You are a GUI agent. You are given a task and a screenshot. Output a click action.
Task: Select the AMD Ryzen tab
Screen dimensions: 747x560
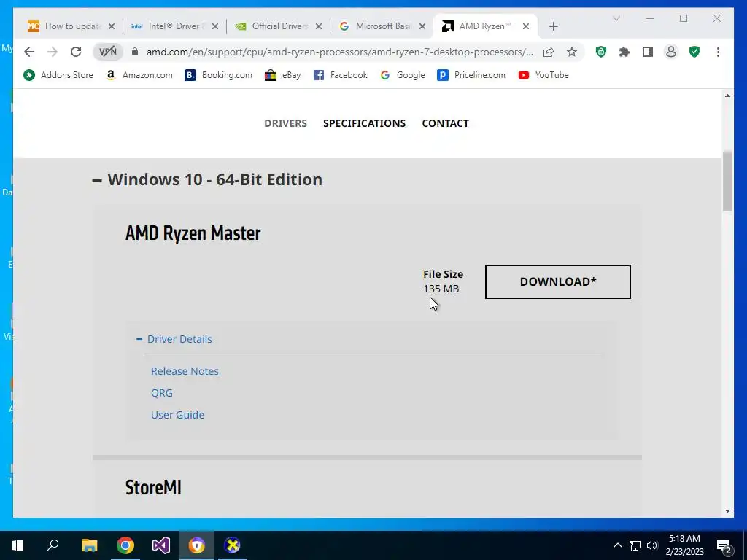point(484,26)
